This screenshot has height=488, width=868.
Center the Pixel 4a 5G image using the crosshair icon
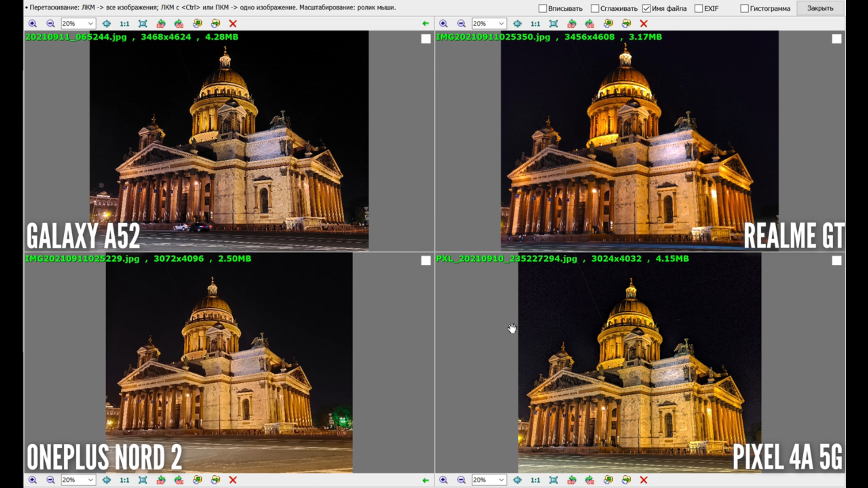pyautogui.click(x=517, y=480)
